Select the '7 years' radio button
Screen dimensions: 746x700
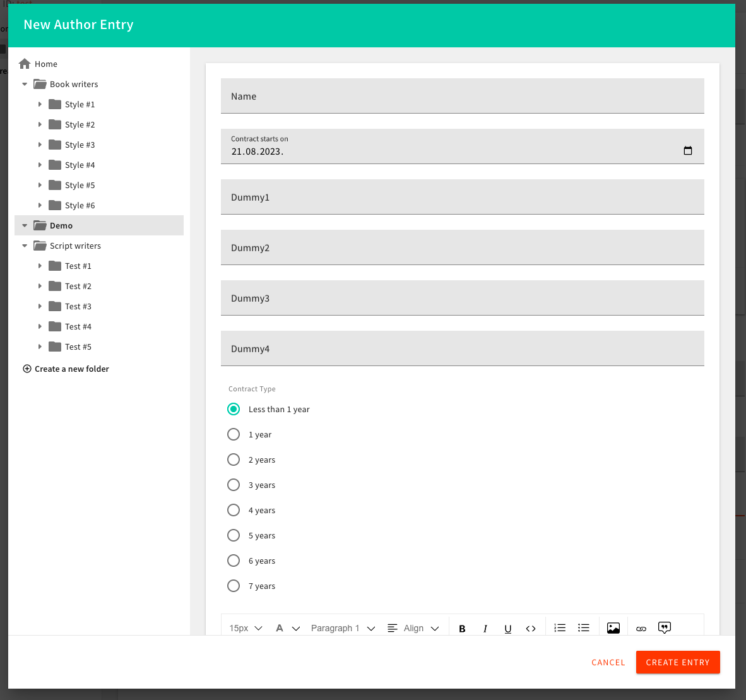coord(234,586)
